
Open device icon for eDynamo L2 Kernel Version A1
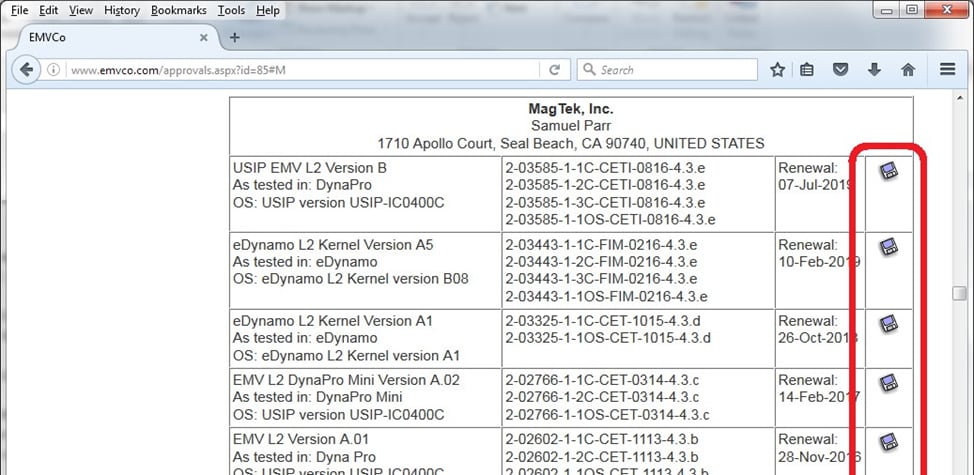(889, 323)
